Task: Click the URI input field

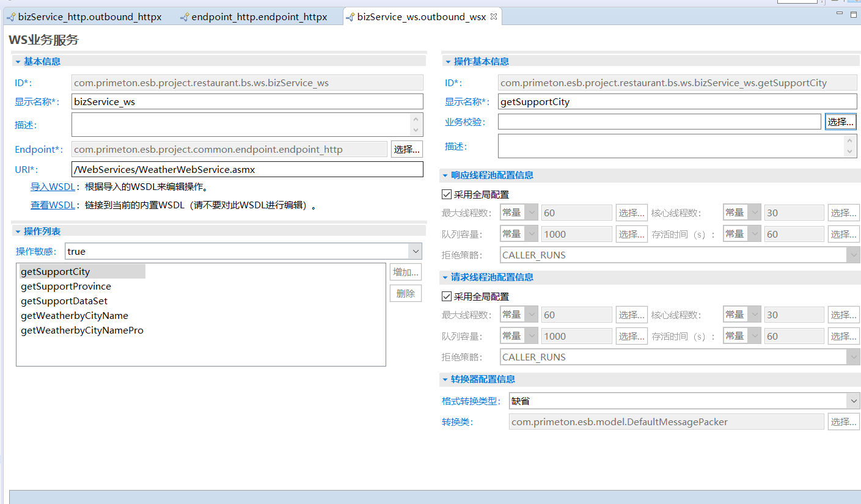Action: coord(247,169)
